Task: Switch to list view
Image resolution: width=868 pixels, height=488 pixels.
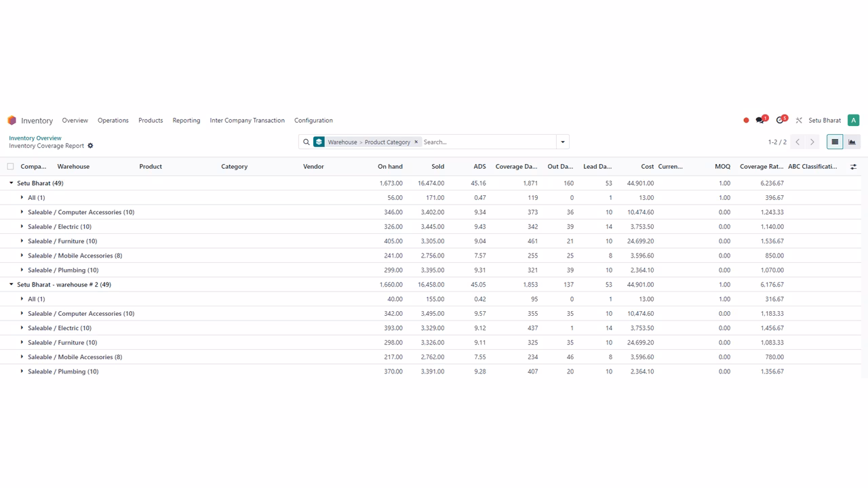Action: tap(835, 142)
